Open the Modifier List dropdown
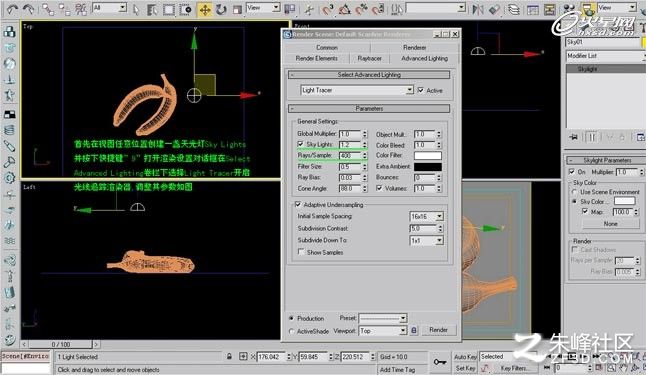Viewport: 646px width, 375px height. (606, 56)
